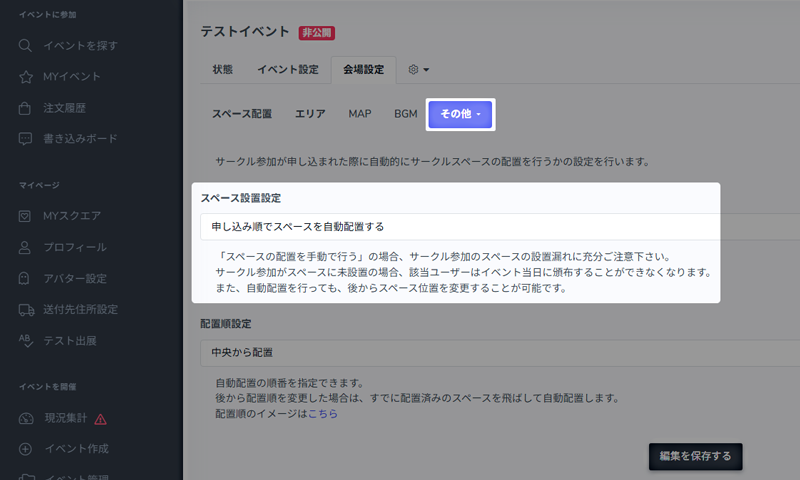Click the MYスクエア sidebar icon
The height and width of the screenshot is (480, 800).
pyautogui.click(x=25, y=216)
